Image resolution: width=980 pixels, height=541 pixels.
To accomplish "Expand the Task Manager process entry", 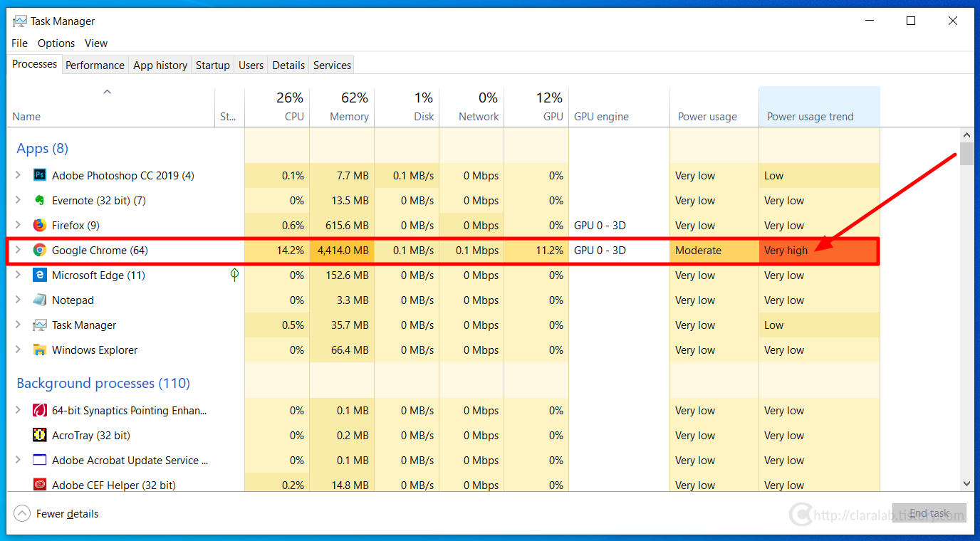I will [x=19, y=325].
